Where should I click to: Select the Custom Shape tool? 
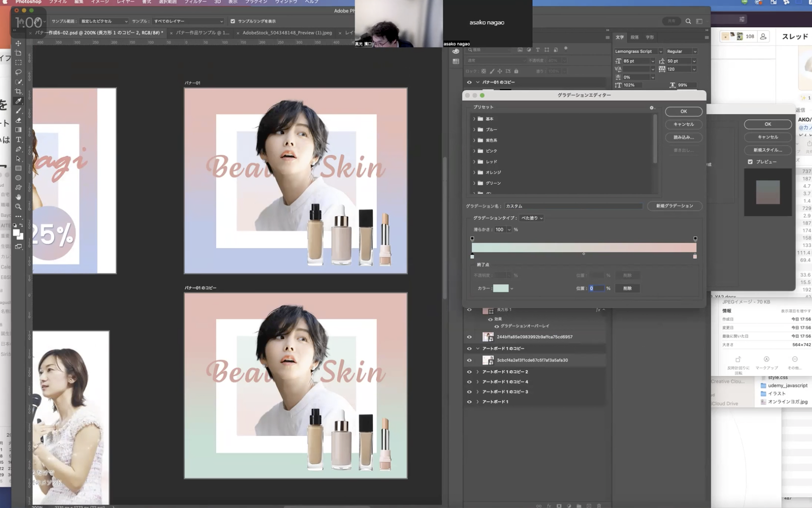click(19, 187)
